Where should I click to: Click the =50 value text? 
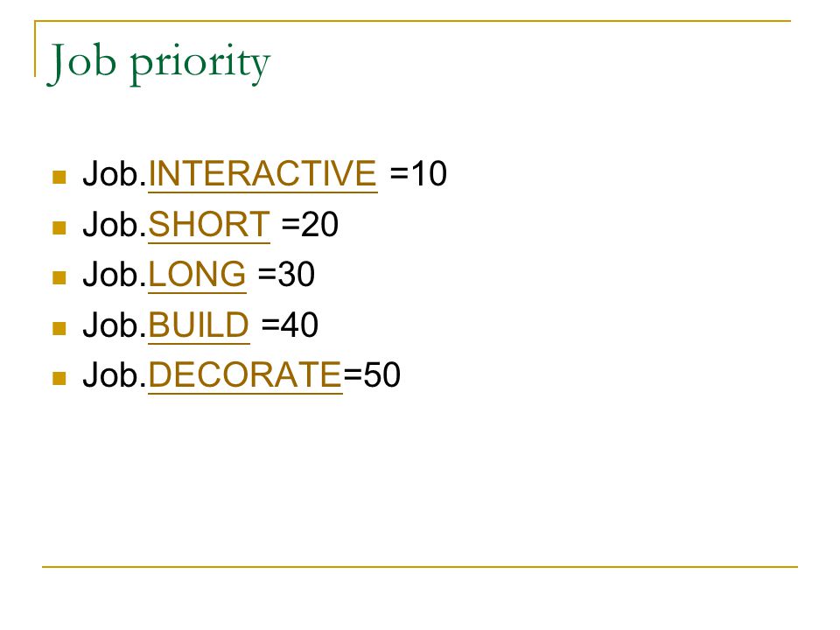click(372, 374)
